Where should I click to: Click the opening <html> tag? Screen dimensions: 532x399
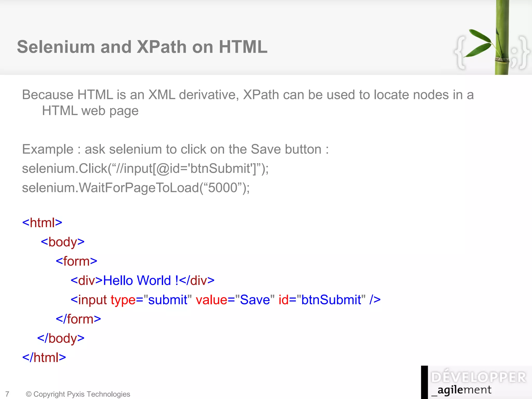pos(42,223)
